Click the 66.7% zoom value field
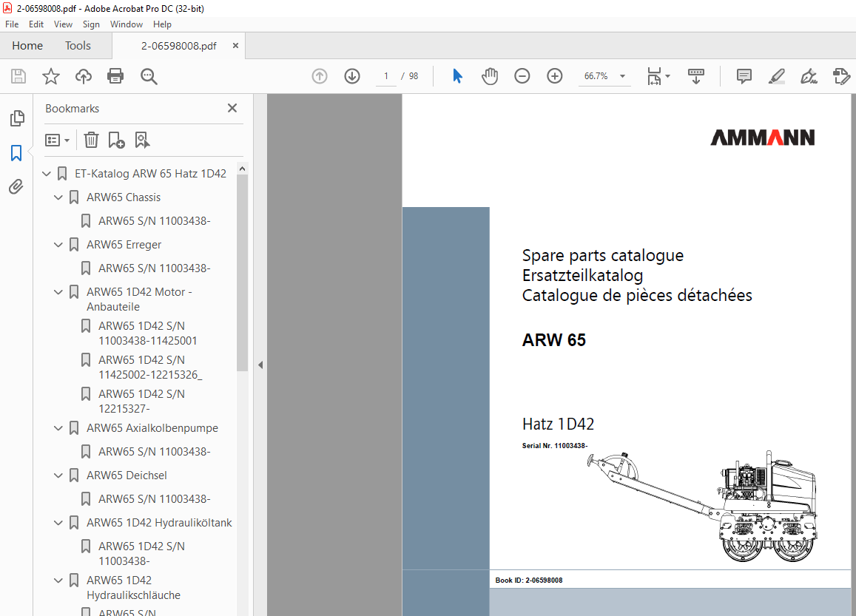The width and height of the screenshot is (856, 616). tap(596, 76)
